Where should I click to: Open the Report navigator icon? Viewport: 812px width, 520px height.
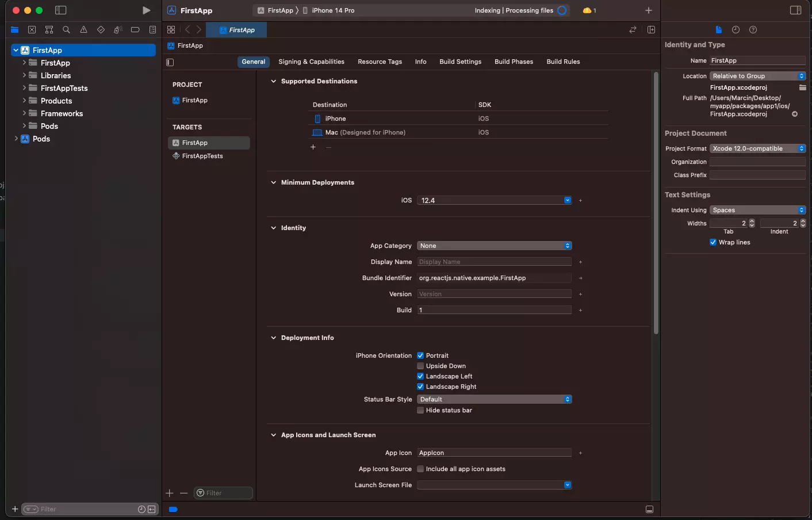(x=152, y=30)
